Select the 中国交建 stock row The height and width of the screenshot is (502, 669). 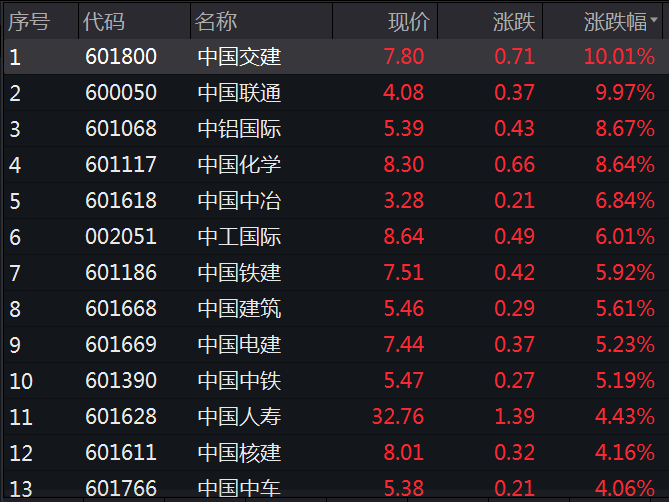(239, 57)
